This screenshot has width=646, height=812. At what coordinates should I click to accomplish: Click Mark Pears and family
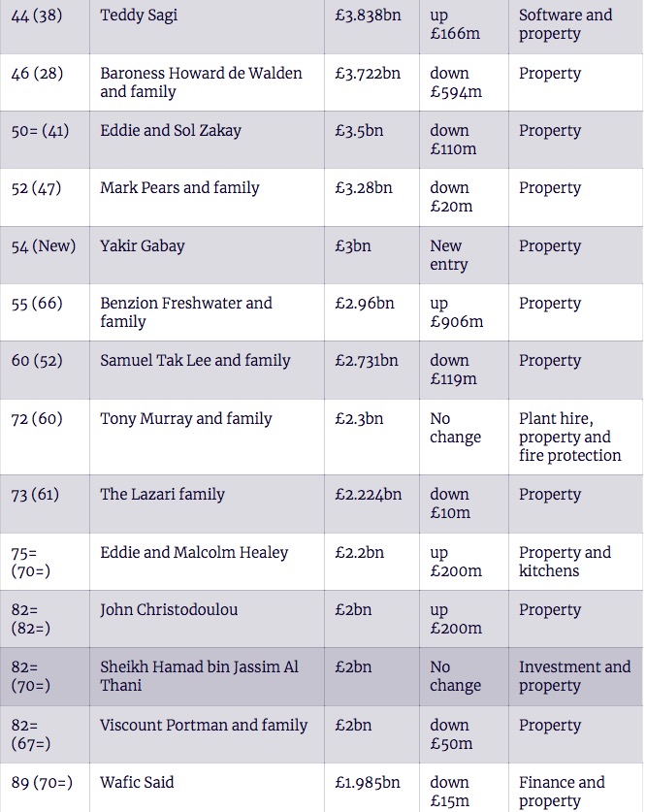click(x=179, y=188)
